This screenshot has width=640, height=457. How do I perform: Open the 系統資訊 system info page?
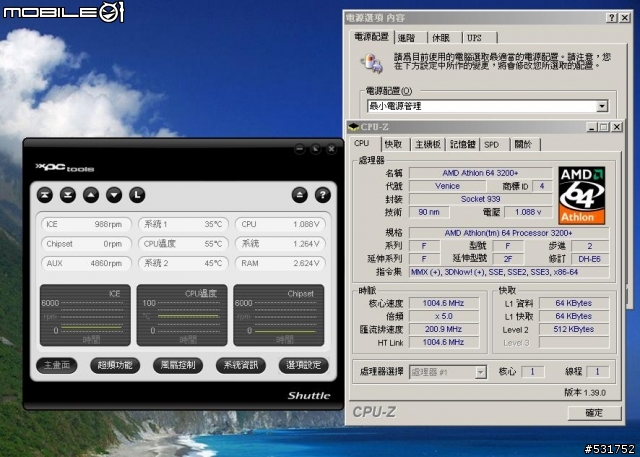pos(241,365)
